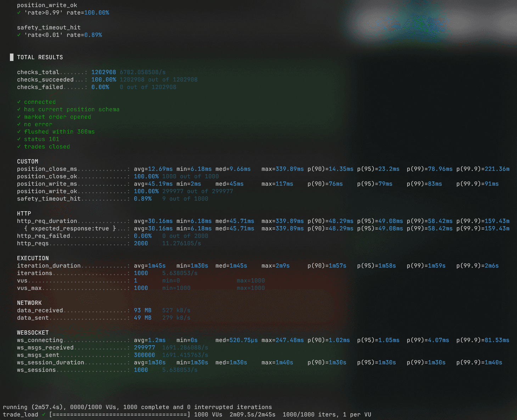The width and height of the screenshot is (517, 420).
Task: Click safety_timeout_hit label in CUSTOM section
Action: pos(49,199)
